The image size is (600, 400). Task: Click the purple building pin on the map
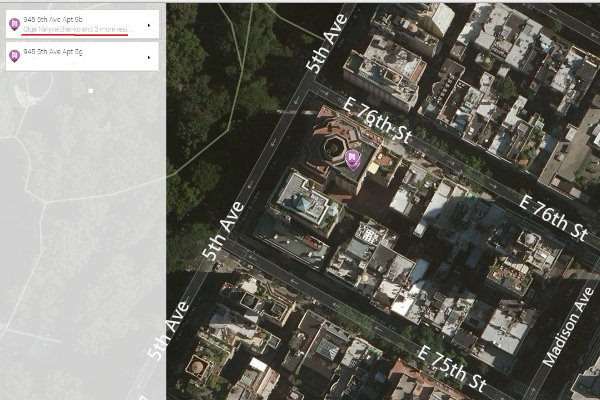[x=352, y=159]
